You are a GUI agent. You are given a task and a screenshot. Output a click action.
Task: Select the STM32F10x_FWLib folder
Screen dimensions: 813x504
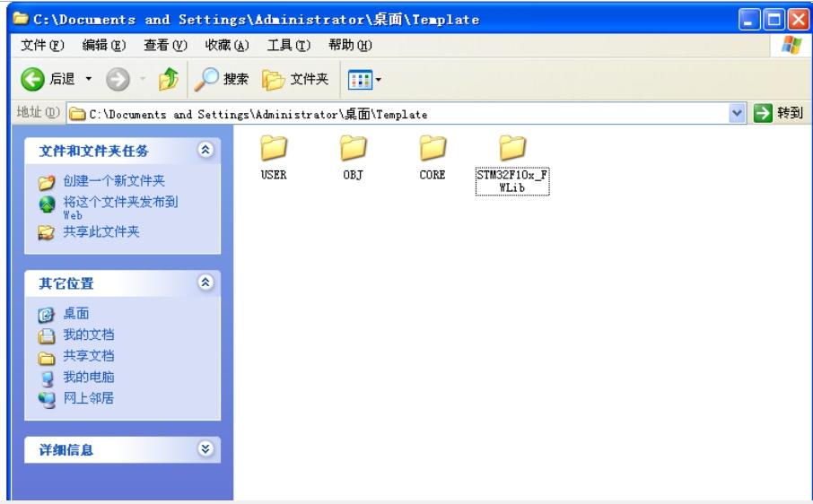coord(511,146)
